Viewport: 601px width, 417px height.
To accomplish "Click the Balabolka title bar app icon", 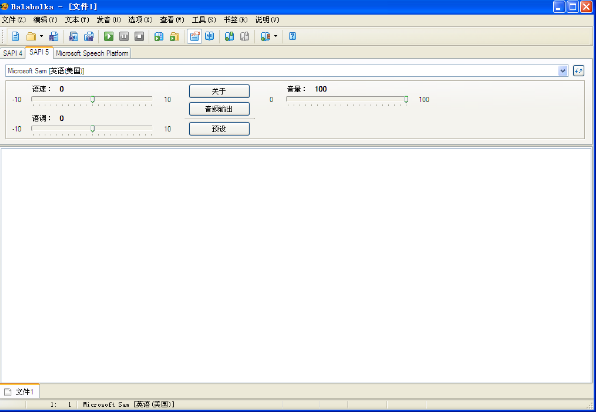I will point(5,7).
